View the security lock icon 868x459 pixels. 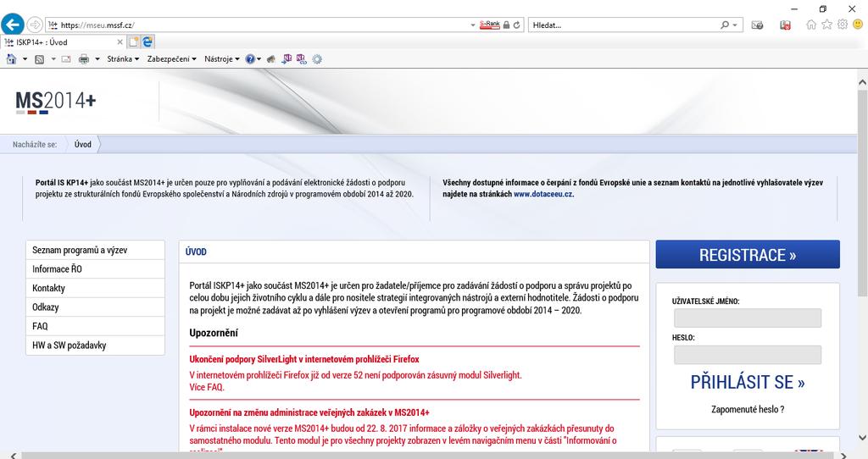[x=506, y=25]
